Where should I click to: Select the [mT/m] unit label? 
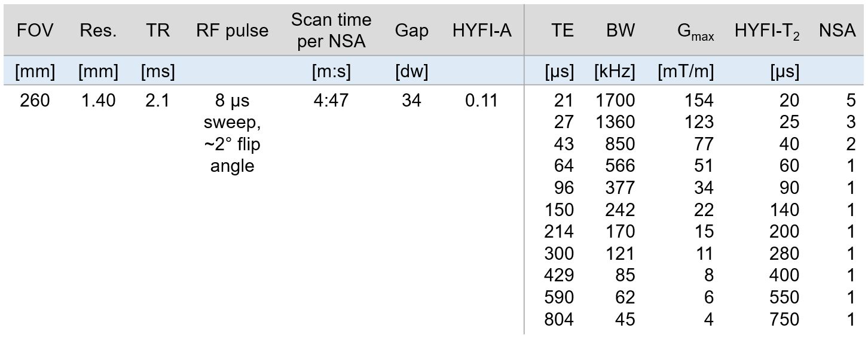tap(685, 72)
